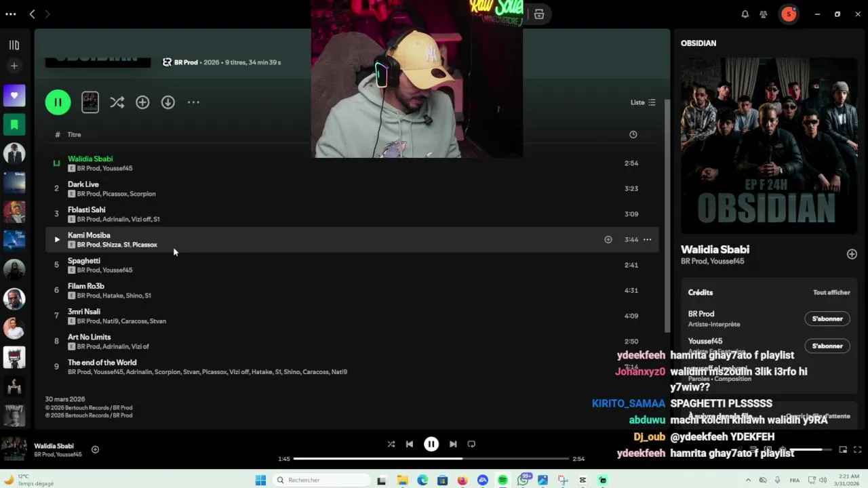Follow Youssef45 with S'abonner button

(x=827, y=346)
